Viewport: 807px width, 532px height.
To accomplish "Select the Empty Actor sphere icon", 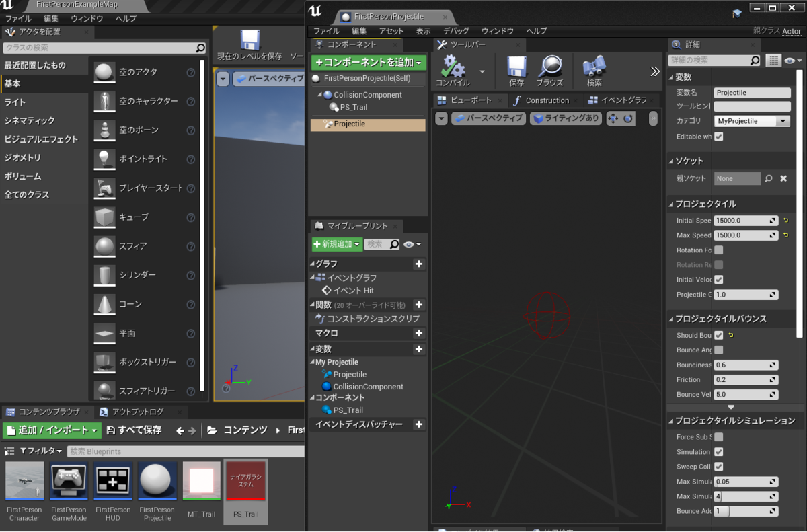I will tap(104, 72).
